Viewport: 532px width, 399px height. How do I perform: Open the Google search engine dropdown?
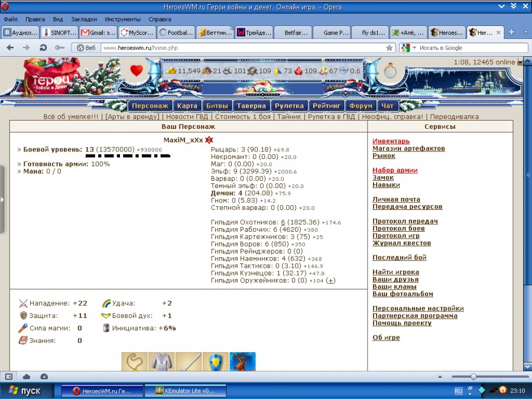pos(414,48)
